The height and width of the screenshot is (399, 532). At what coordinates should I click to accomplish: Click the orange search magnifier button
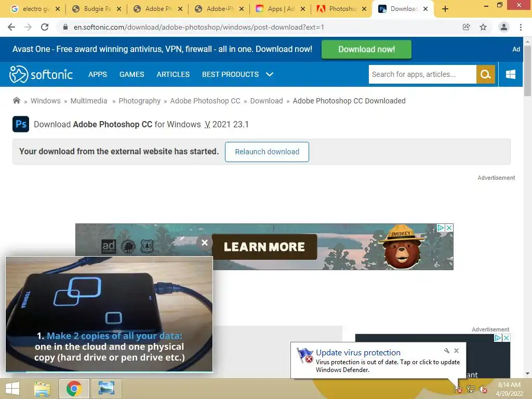tap(486, 74)
